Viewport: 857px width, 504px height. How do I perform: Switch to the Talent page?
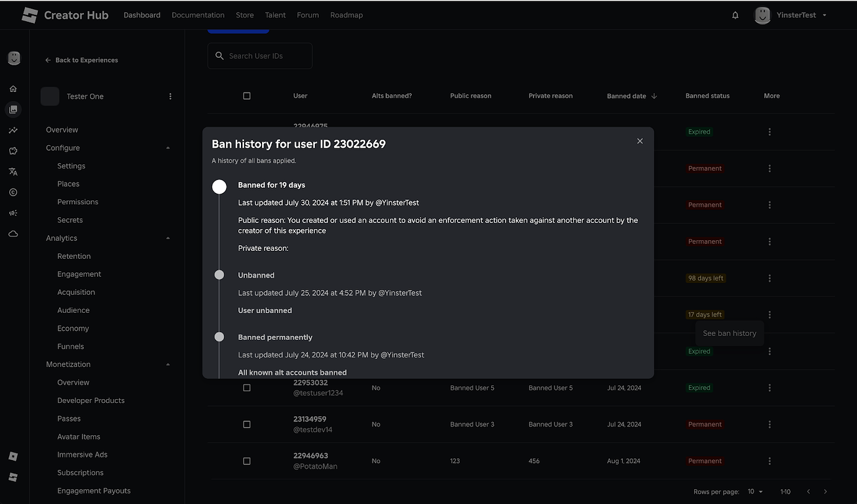(x=275, y=14)
